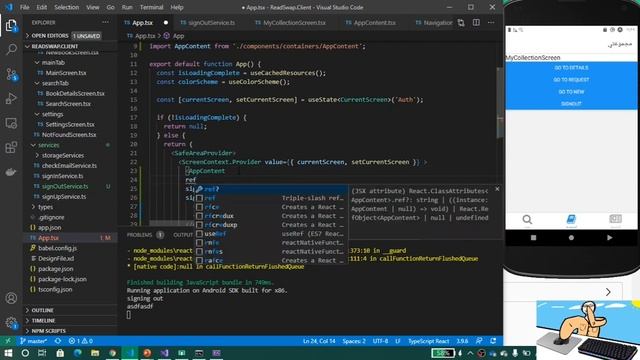Tap SIGNOUT button in emulator
Image resolution: width=640 pixels, height=360 pixels.
pos(571,104)
